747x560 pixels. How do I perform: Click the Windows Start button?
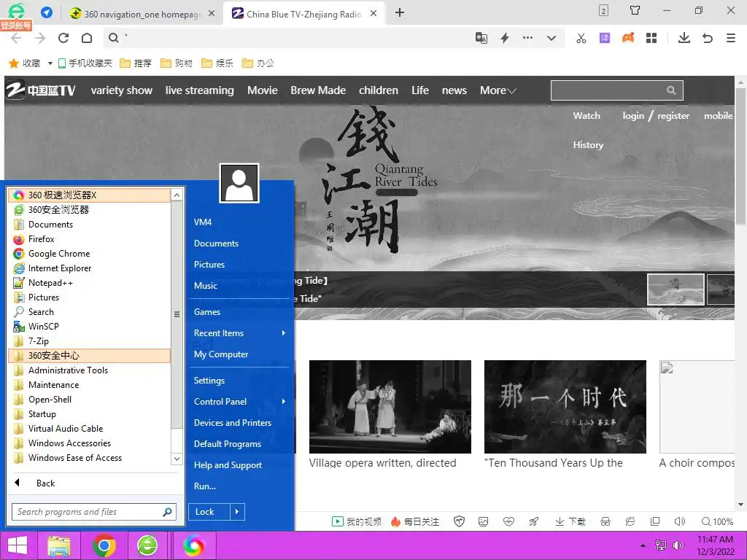click(18, 545)
